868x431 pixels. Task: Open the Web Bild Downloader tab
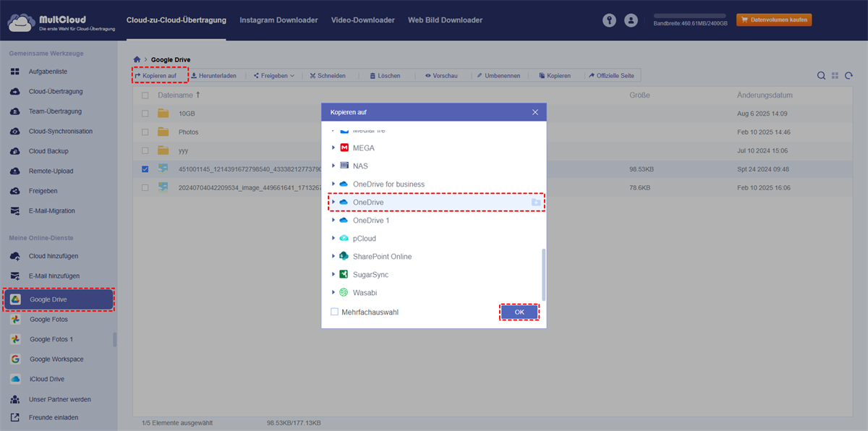pos(445,20)
